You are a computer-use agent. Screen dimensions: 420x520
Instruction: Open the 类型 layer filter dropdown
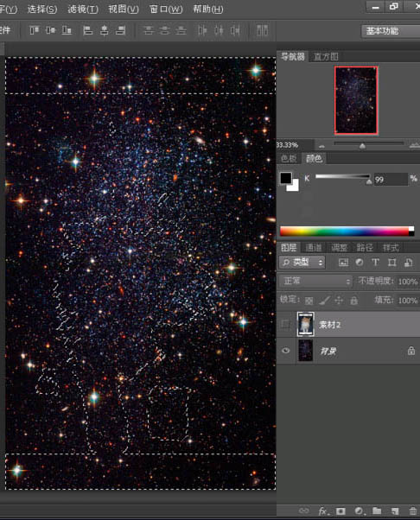(x=302, y=263)
